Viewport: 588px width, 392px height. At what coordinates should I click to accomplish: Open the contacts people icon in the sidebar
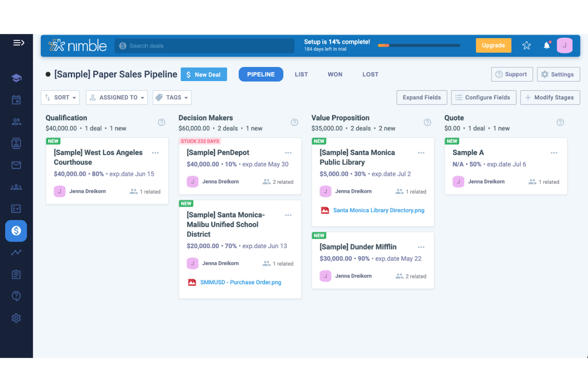(x=16, y=122)
